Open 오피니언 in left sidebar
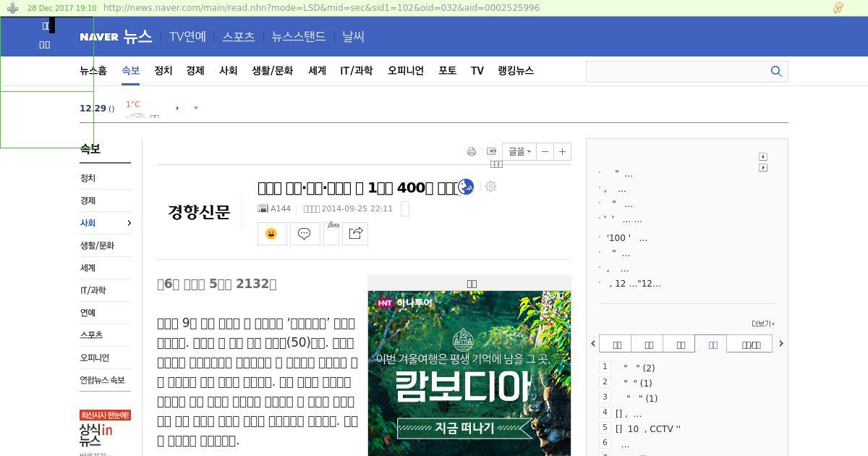Viewport: 868px width, 456px height. [x=95, y=358]
